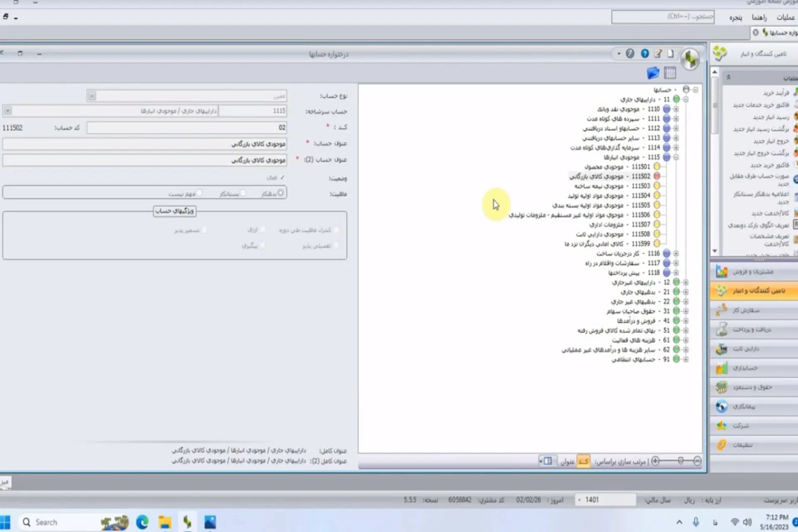
Task: Click the grid table icon beside folder
Action: [670, 73]
